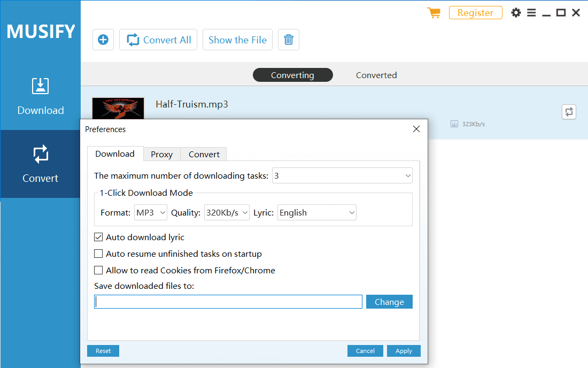Click the save location path field
This screenshot has height=368, width=588.
[x=228, y=302]
